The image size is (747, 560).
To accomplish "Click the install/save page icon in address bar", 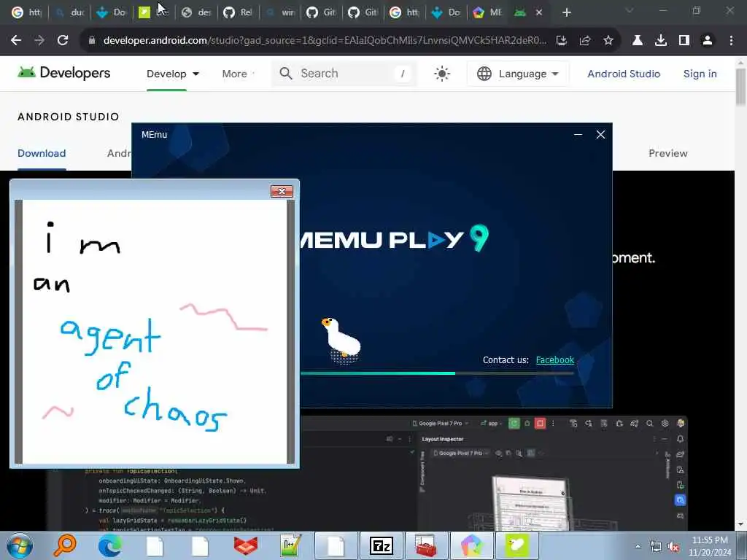I will (562, 41).
